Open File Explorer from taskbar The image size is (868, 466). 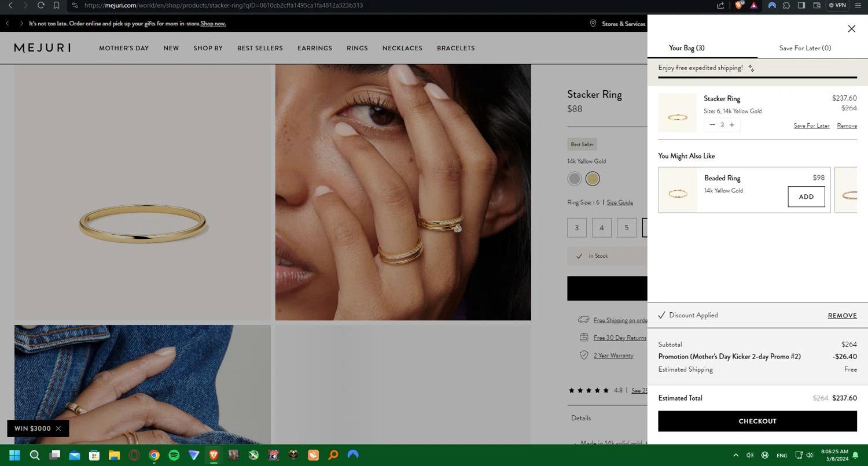[114, 455]
